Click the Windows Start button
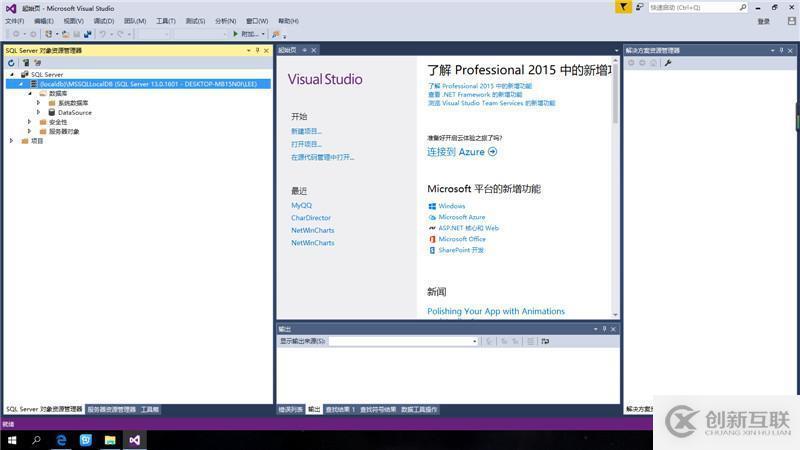 click(x=12, y=440)
